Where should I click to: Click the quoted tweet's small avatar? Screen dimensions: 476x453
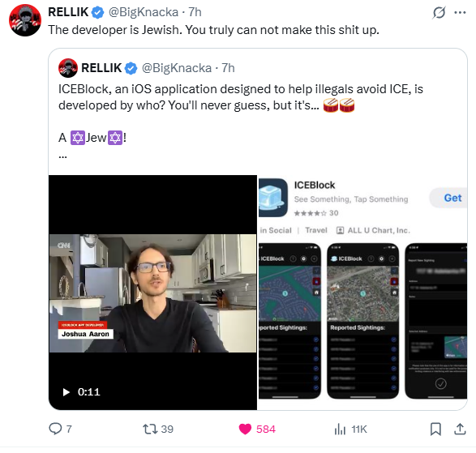click(68, 68)
